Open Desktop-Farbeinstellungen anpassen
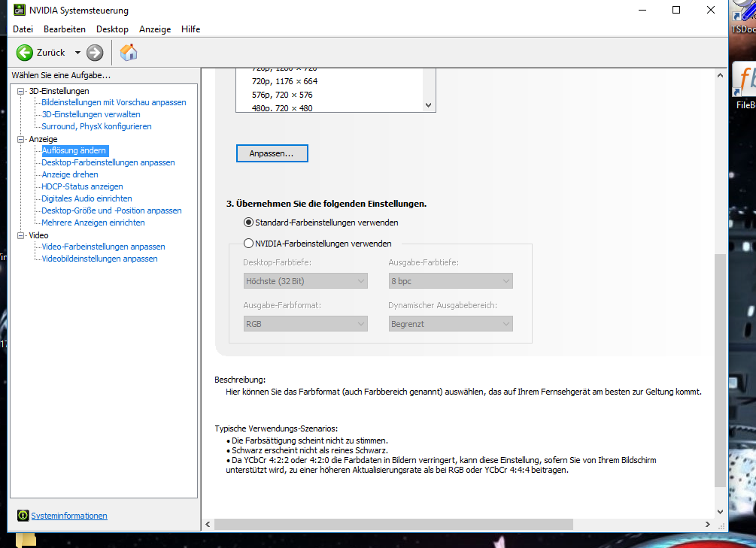This screenshot has width=756, height=548. point(108,162)
